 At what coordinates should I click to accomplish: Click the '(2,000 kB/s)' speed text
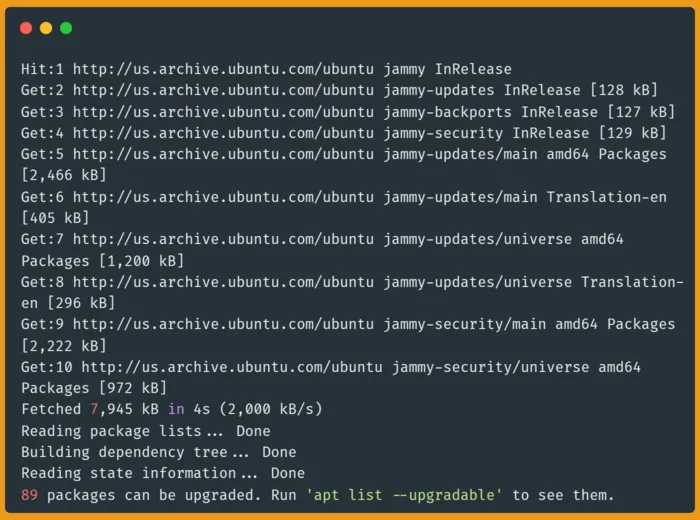point(271,409)
